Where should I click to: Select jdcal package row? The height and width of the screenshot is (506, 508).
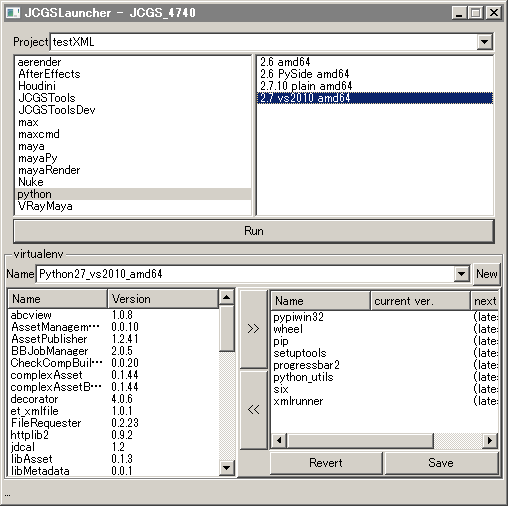pyautogui.click(x=113, y=447)
